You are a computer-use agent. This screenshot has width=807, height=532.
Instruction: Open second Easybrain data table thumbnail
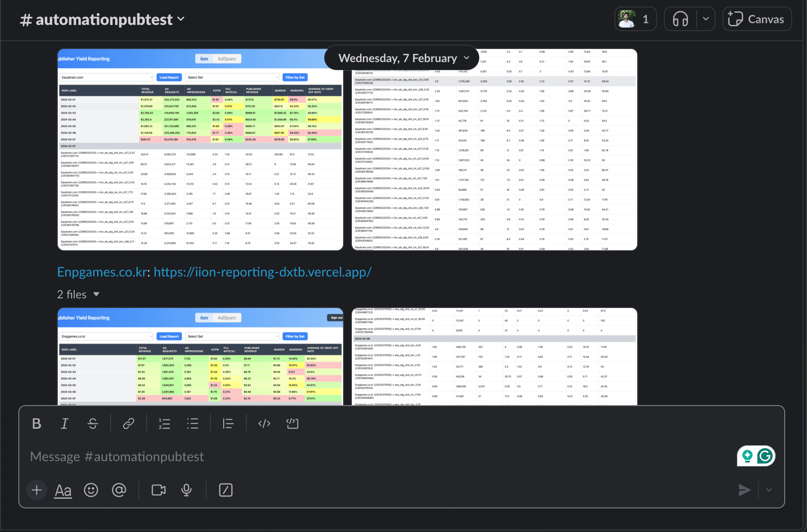495,150
